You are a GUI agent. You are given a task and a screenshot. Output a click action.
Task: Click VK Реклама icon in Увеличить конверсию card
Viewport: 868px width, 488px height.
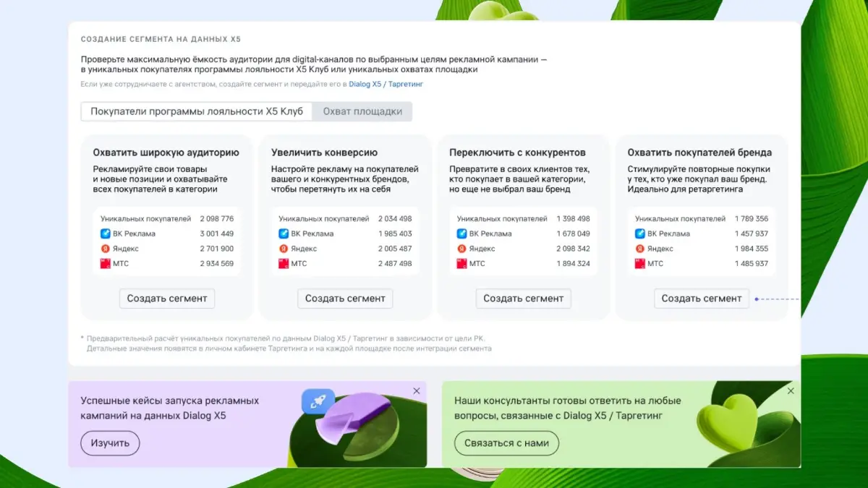coord(284,234)
